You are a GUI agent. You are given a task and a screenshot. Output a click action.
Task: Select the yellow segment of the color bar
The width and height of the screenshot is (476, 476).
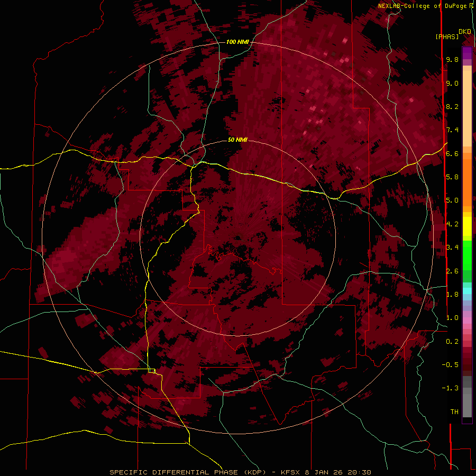[467, 226]
